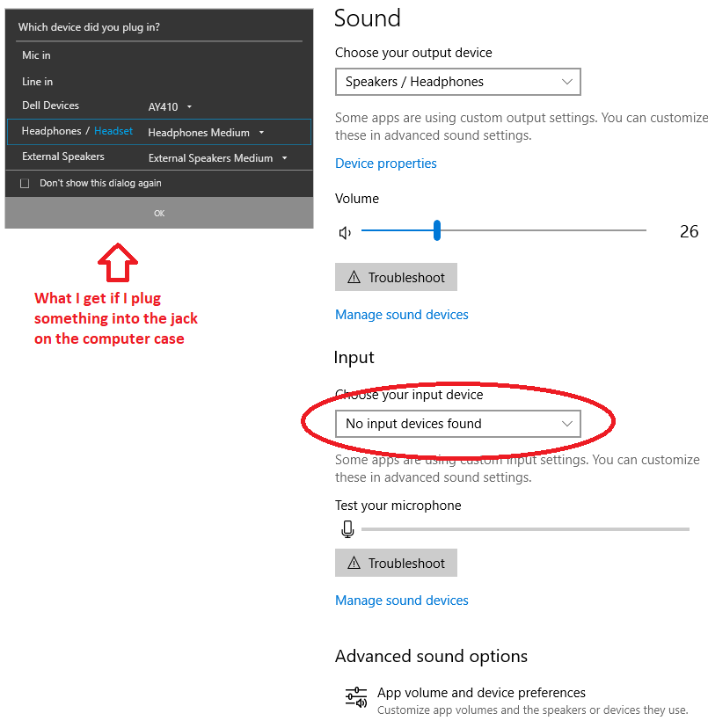Select 'Headphones' in the plug-in dialog
The width and height of the screenshot is (708, 728).
coord(52,131)
